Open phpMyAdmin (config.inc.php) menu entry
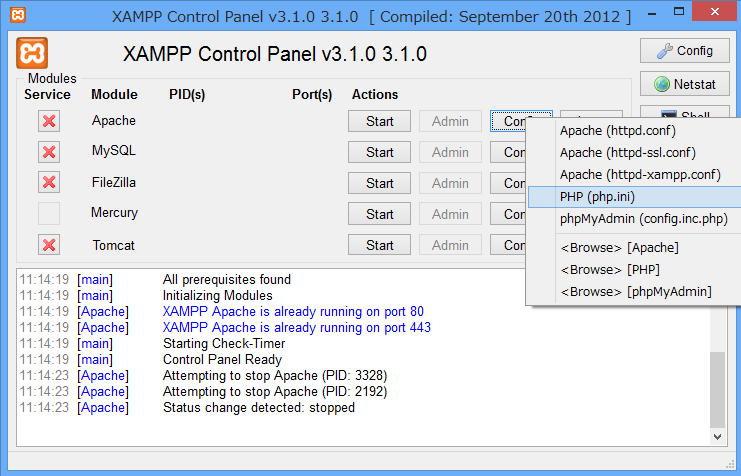This screenshot has height=476, width=741. tap(634, 219)
